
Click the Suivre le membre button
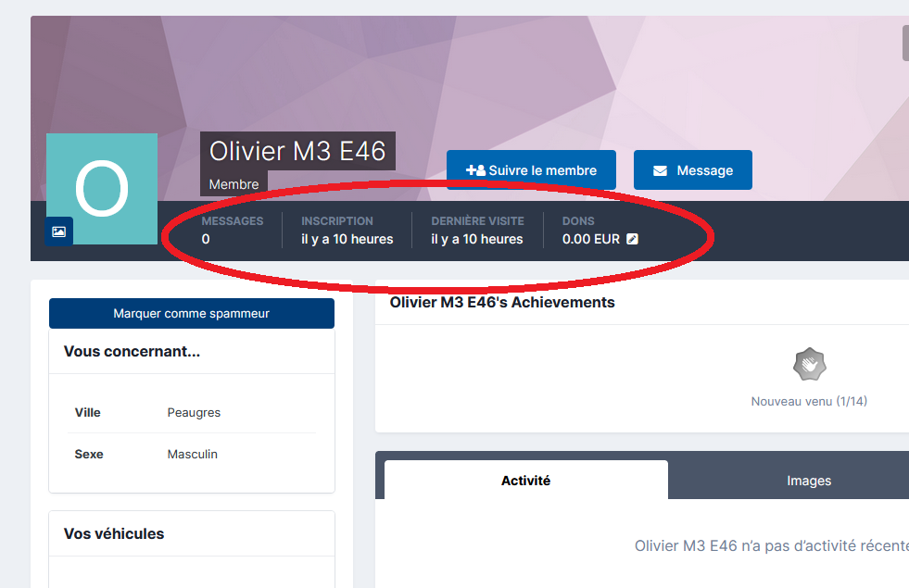pos(531,169)
